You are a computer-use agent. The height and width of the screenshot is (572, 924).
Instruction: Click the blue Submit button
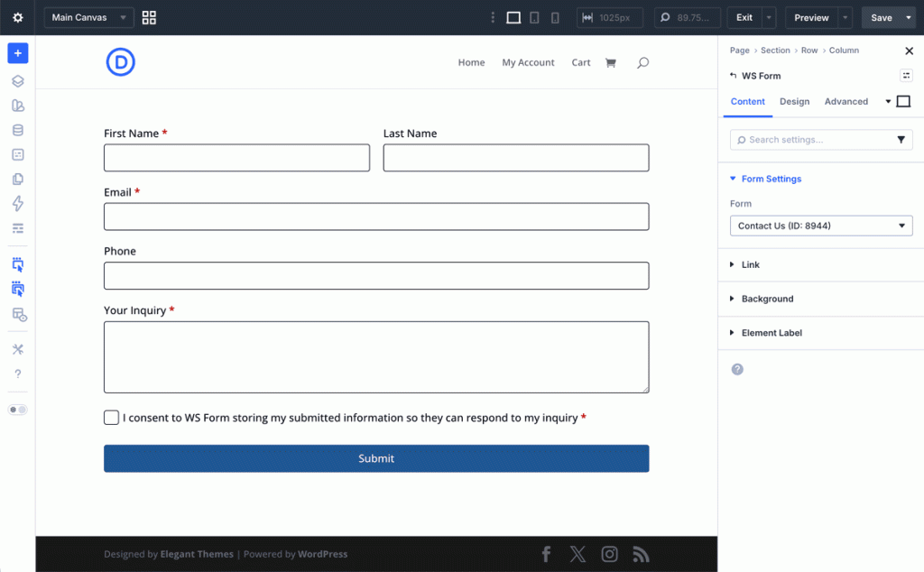(x=376, y=458)
